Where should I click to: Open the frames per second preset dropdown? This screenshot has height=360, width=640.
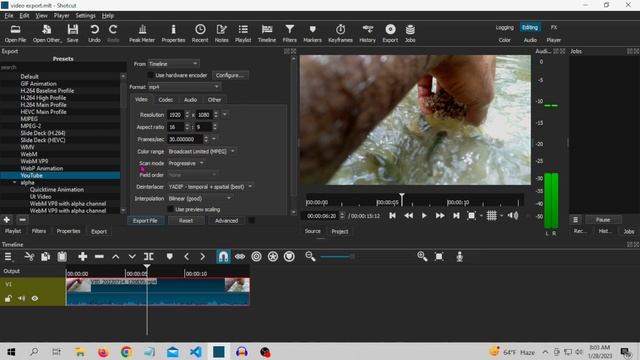tap(214, 139)
